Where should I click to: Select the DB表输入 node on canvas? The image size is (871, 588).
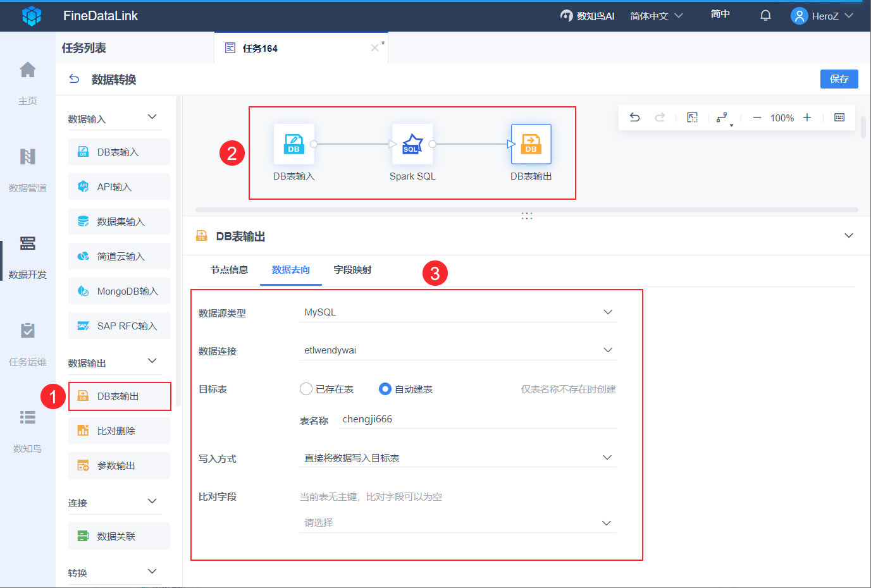(x=294, y=144)
